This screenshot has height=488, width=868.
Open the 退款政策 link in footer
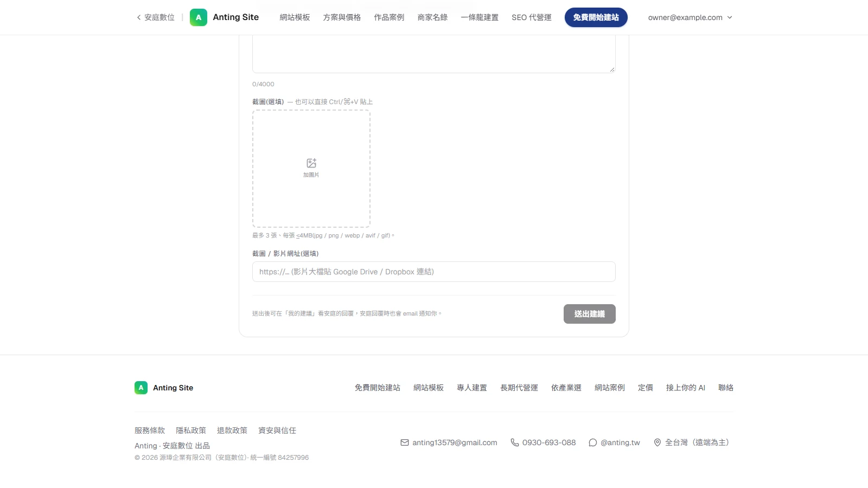(232, 431)
